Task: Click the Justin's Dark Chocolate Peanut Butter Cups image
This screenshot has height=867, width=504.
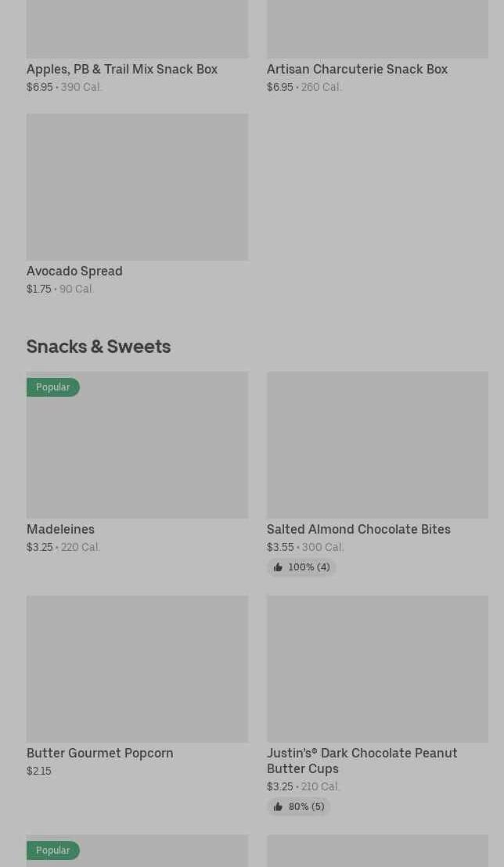Action: 377,669
